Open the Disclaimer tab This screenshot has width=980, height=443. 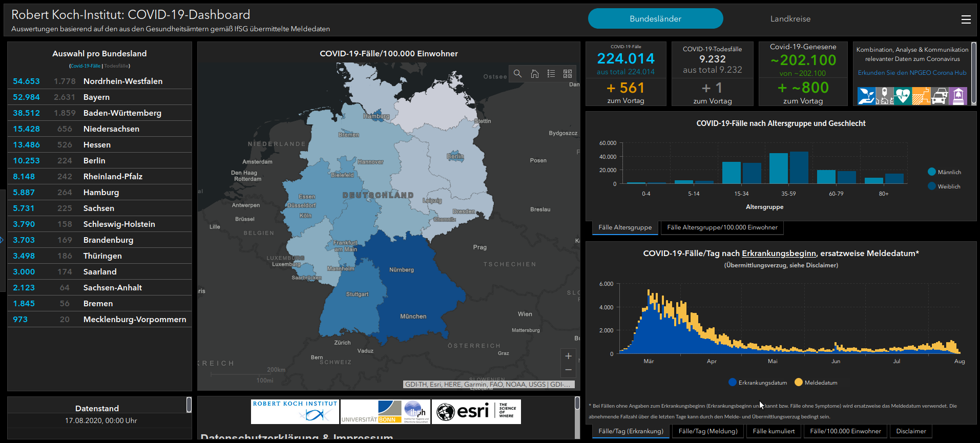click(911, 431)
